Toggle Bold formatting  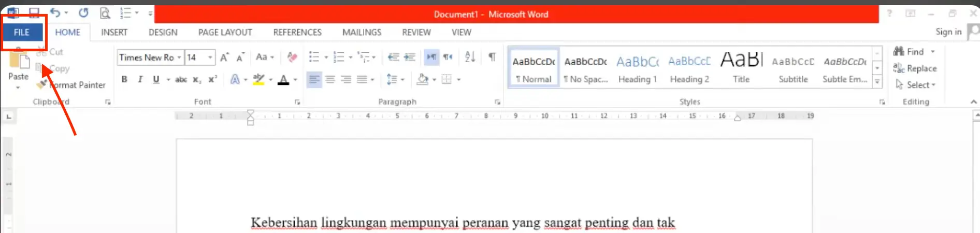tap(124, 79)
